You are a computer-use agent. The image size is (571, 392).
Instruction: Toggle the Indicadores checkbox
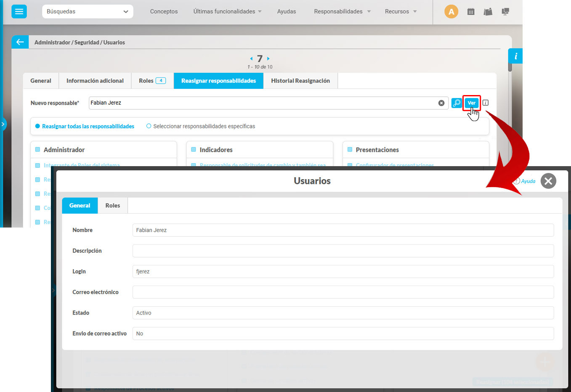pyautogui.click(x=194, y=150)
